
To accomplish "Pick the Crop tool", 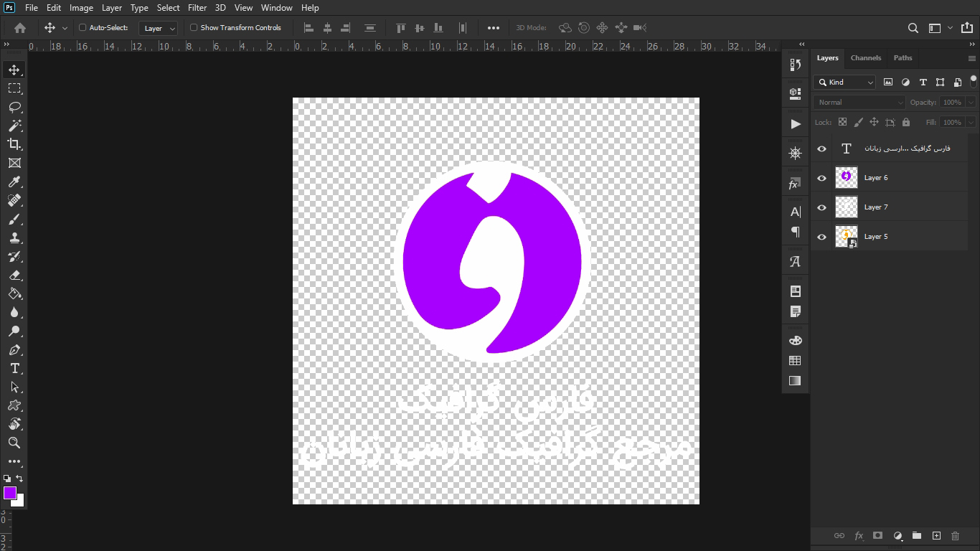I will click(14, 144).
